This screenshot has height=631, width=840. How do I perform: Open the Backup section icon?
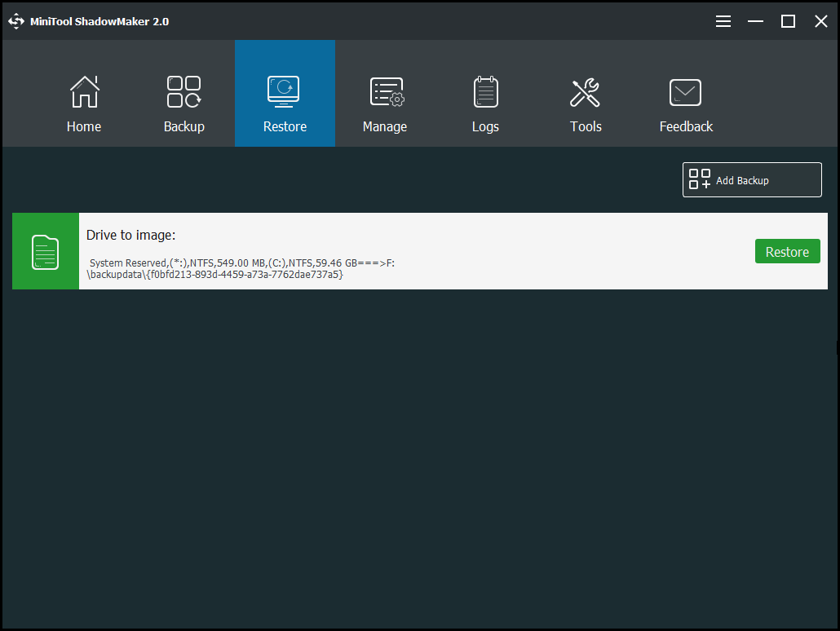pos(183,92)
